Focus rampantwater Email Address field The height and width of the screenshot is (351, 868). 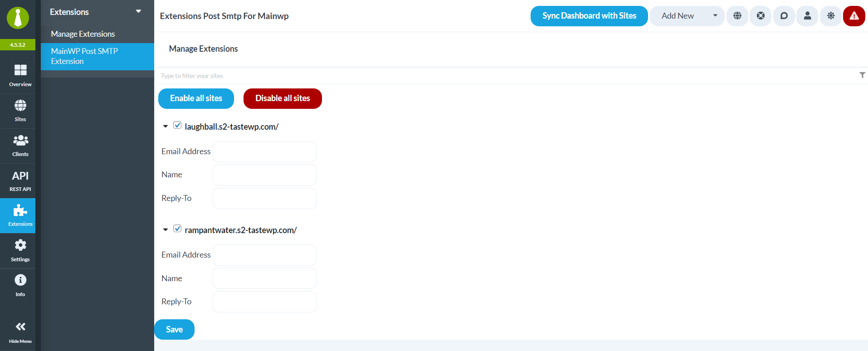coord(264,255)
